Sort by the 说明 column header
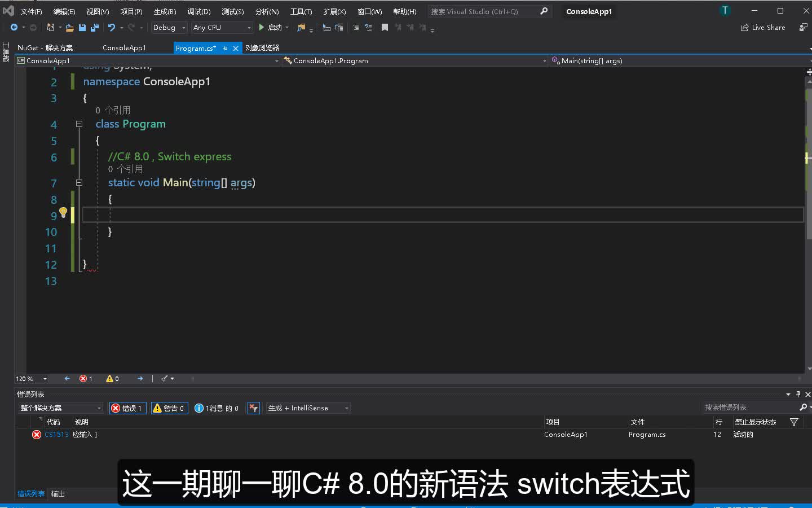Viewport: 812px width, 508px height. (x=82, y=422)
